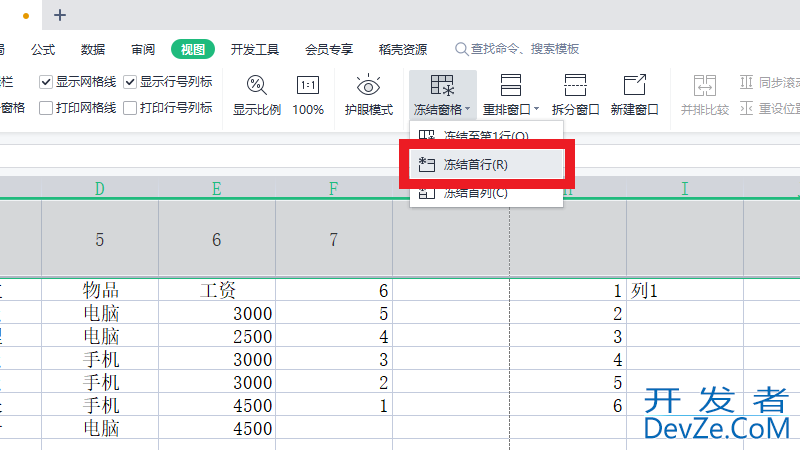Open the 开发工具 tab
Viewport: 800px width, 450px height.
(255, 49)
